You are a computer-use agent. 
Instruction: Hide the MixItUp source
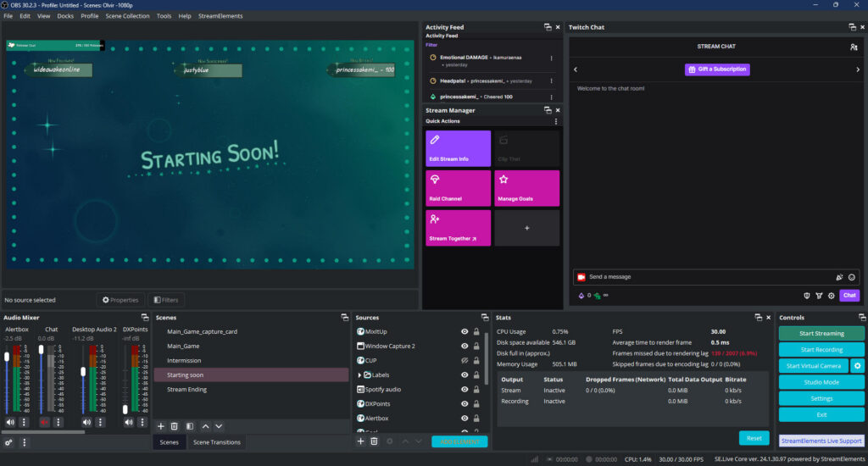(465, 332)
